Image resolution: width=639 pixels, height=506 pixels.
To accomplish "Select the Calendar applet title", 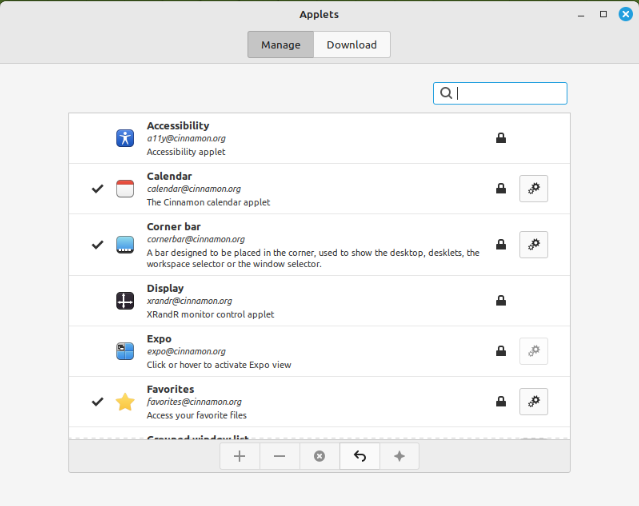I will point(169,176).
